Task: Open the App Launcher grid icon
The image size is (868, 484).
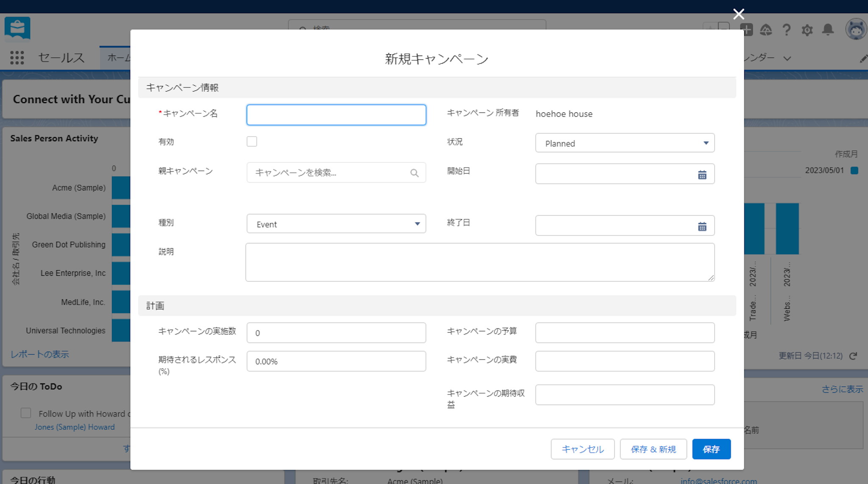Action: (17, 57)
